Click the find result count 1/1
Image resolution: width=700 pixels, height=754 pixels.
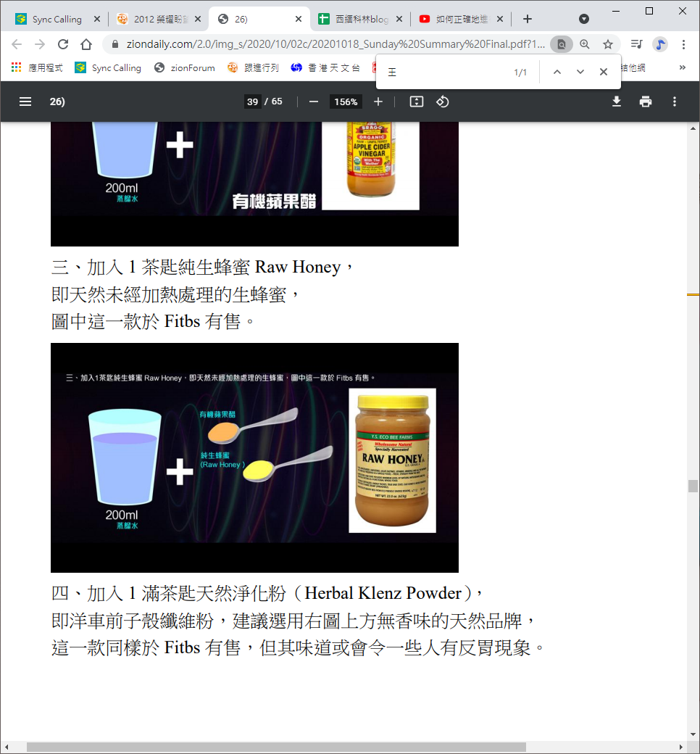(x=520, y=72)
